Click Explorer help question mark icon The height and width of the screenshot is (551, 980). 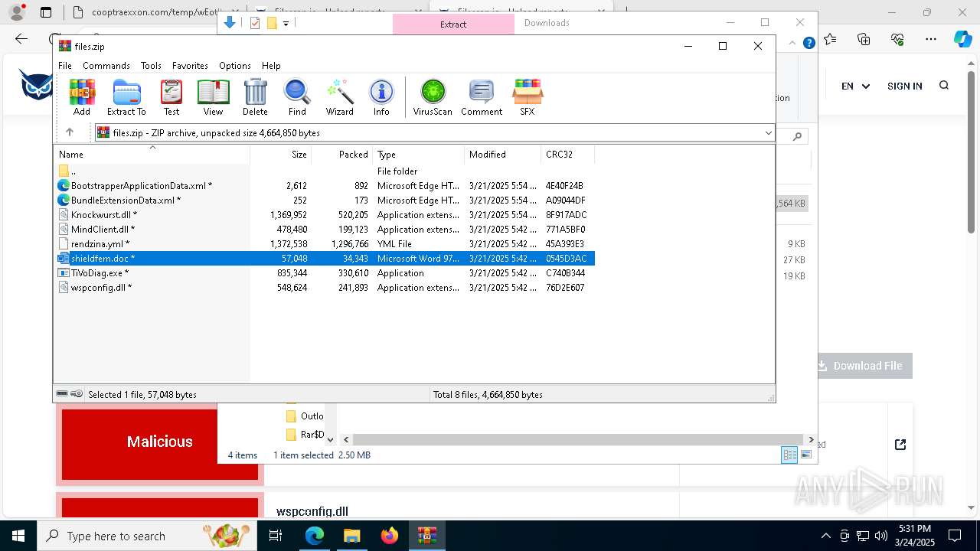click(808, 43)
